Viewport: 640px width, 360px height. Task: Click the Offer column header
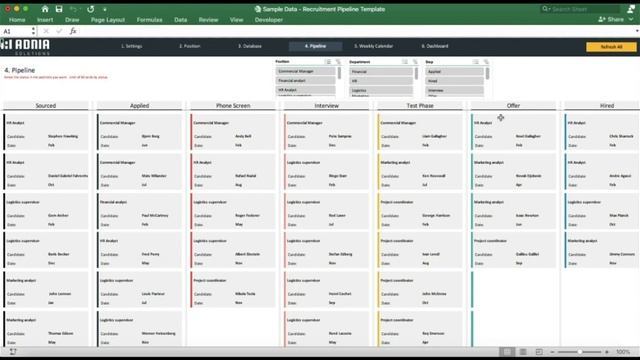tap(513, 105)
